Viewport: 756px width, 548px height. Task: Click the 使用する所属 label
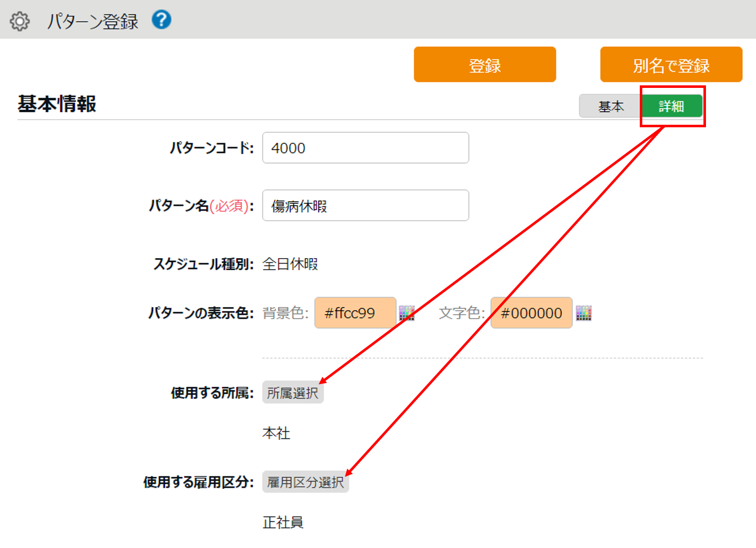(x=212, y=392)
